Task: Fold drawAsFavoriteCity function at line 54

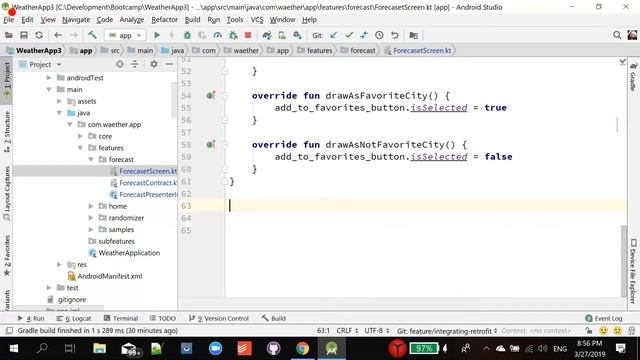Action: [x=225, y=96]
